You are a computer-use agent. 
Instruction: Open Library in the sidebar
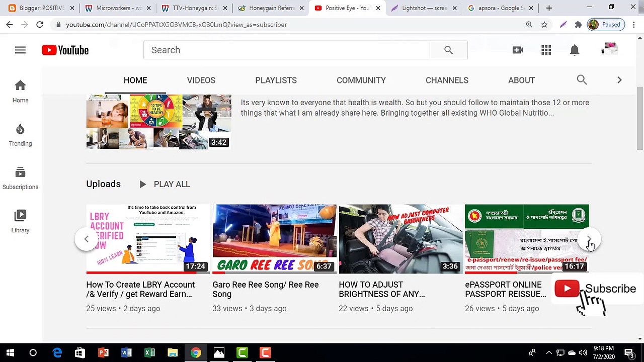click(x=20, y=222)
